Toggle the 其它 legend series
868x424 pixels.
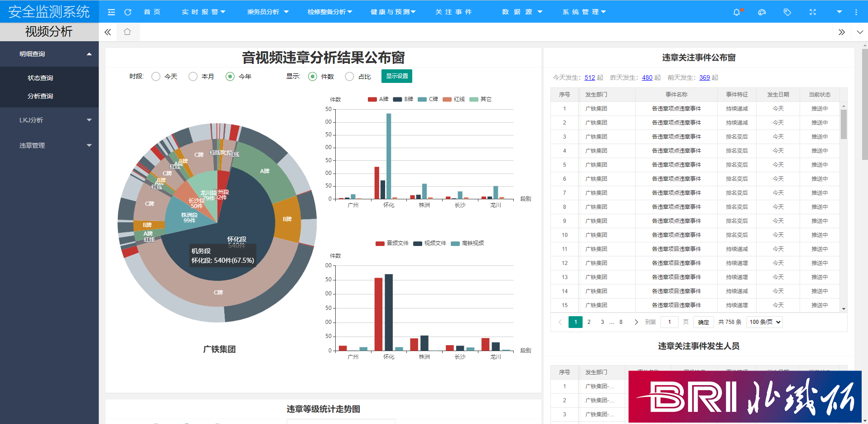pyautogui.click(x=481, y=99)
